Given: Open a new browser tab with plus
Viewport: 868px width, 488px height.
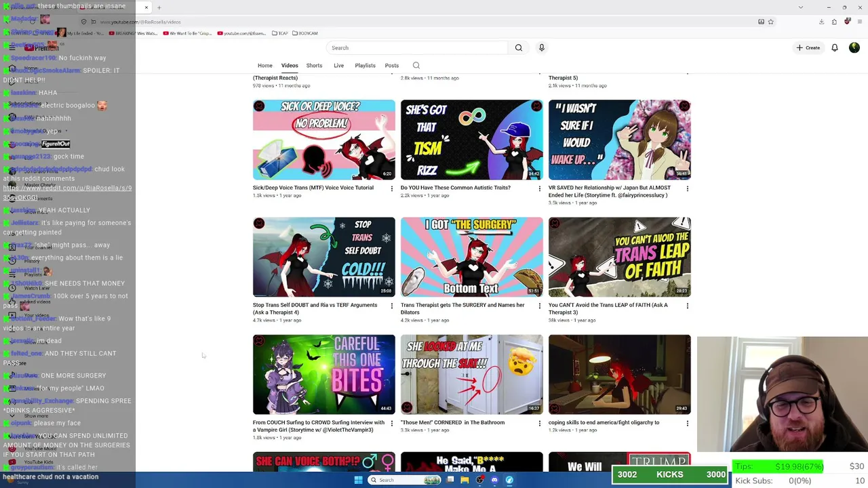Looking at the screenshot, I should click(159, 7).
